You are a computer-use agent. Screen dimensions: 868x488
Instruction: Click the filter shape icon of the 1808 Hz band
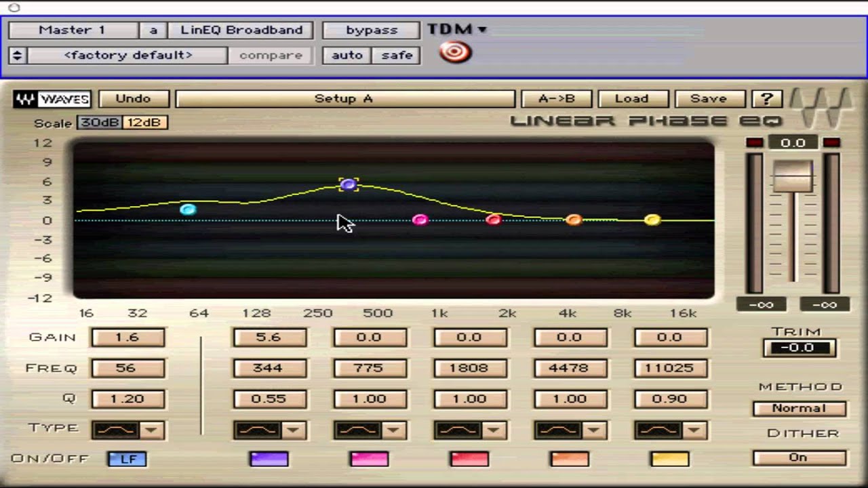point(458,430)
